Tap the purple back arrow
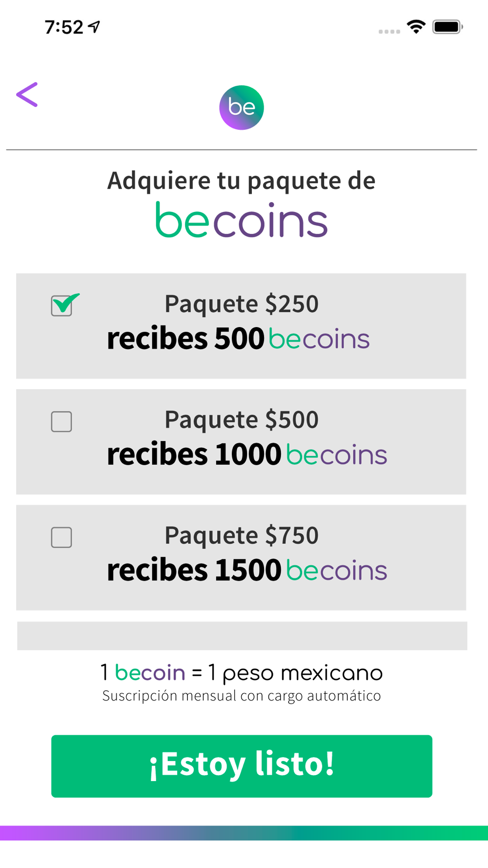 click(x=27, y=94)
